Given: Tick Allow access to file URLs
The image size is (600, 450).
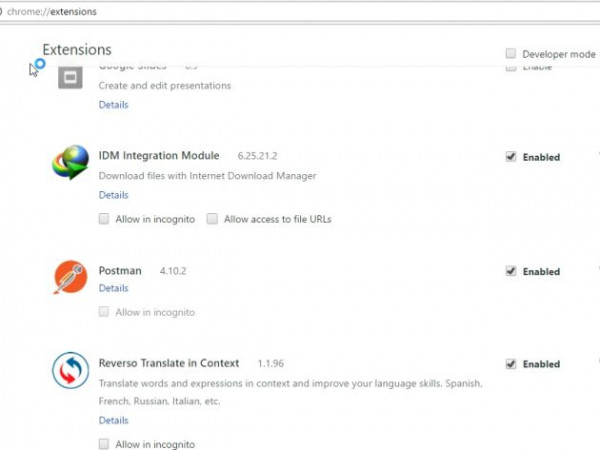Looking at the screenshot, I should [212, 218].
